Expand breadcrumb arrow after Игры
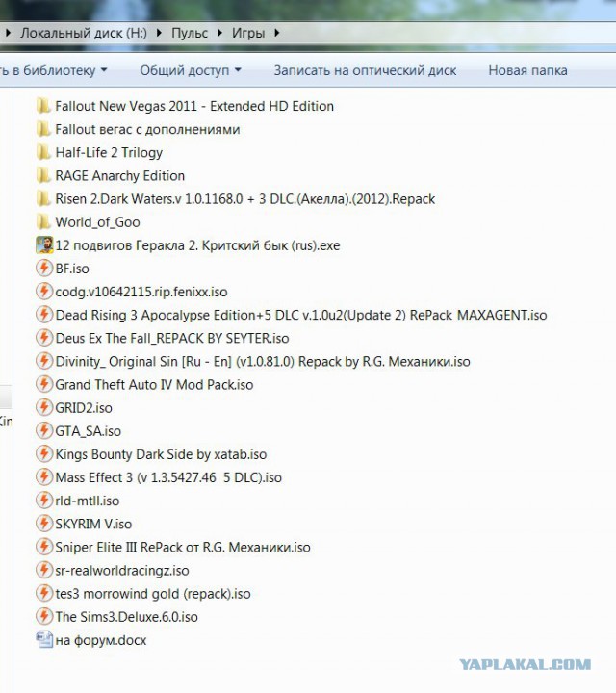Image resolution: width=616 pixels, height=693 pixels. [276, 33]
